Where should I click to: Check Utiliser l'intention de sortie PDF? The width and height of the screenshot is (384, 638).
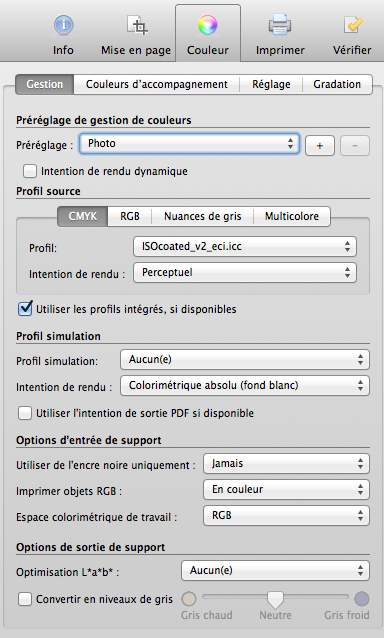pos(25,413)
